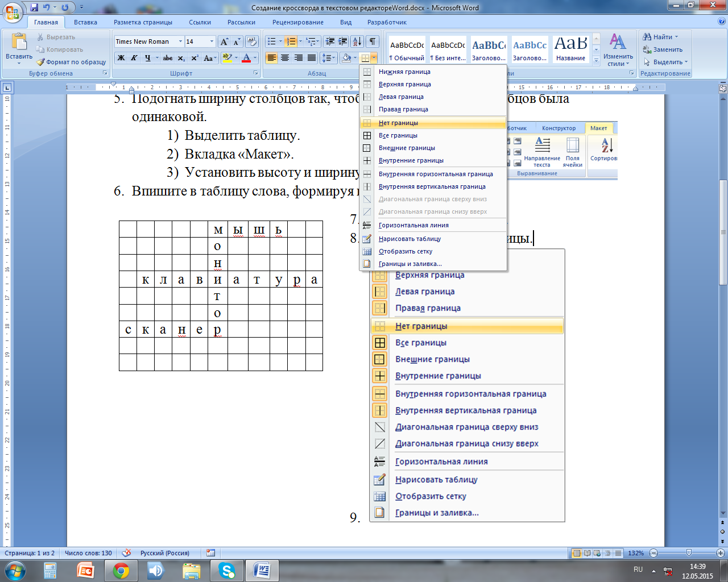
Task: Open the Вставка ribbon tab
Action: (x=85, y=22)
